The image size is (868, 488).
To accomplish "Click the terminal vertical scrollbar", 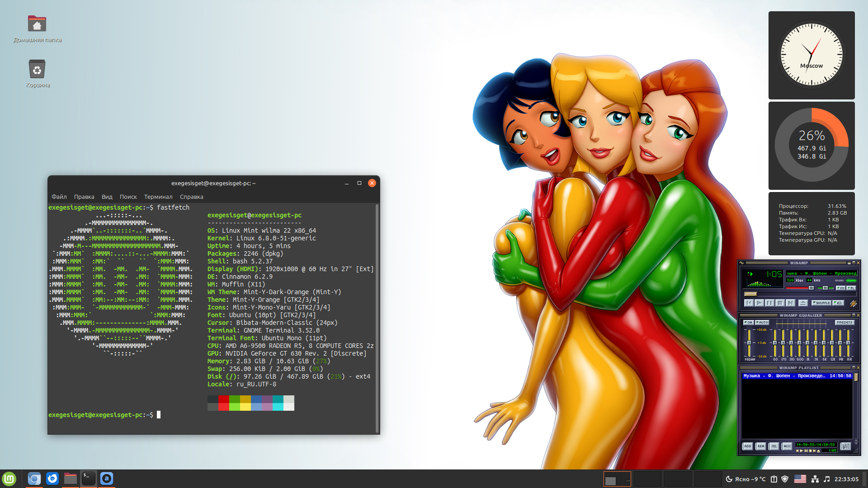I will [377, 318].
